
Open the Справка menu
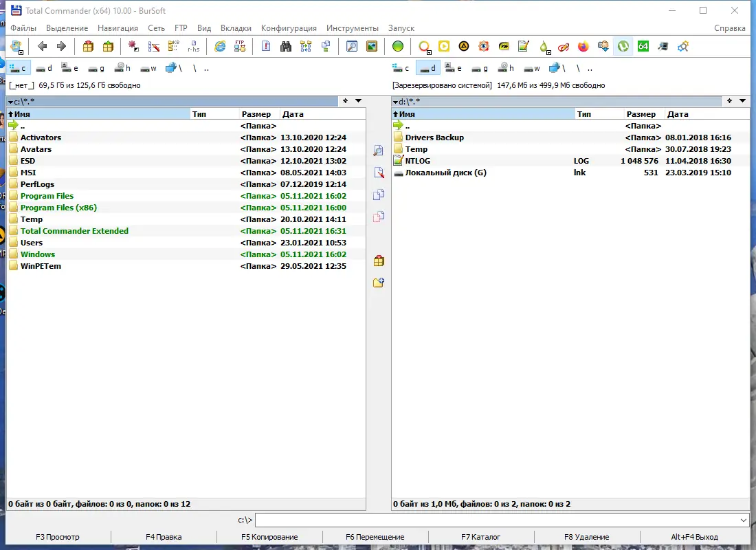pos(729,28)
